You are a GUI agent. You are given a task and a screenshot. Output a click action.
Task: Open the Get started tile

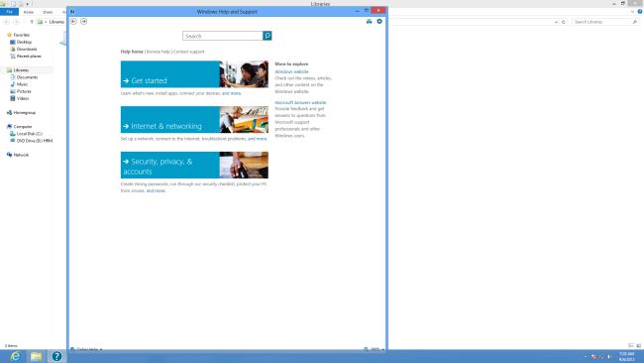[170, 74]
